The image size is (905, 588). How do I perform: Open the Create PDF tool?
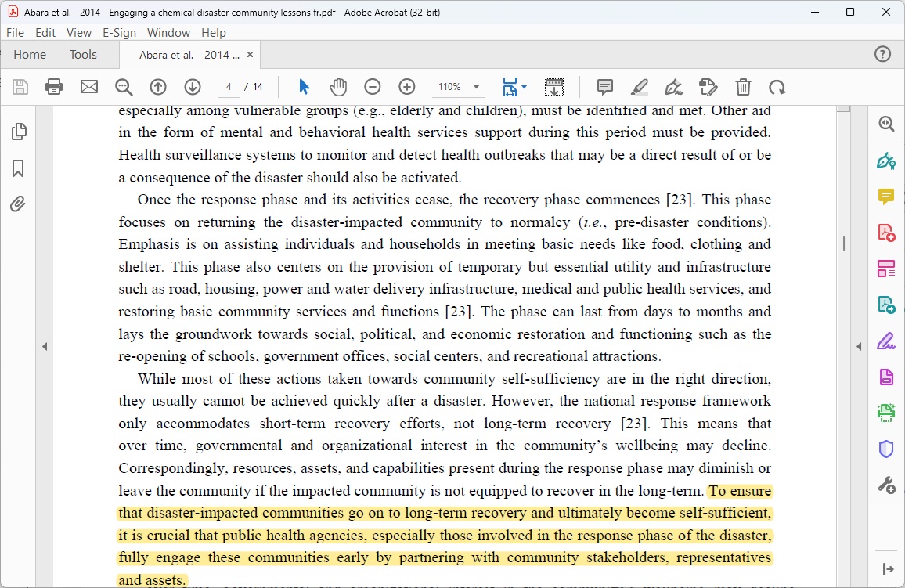(886, 233)
